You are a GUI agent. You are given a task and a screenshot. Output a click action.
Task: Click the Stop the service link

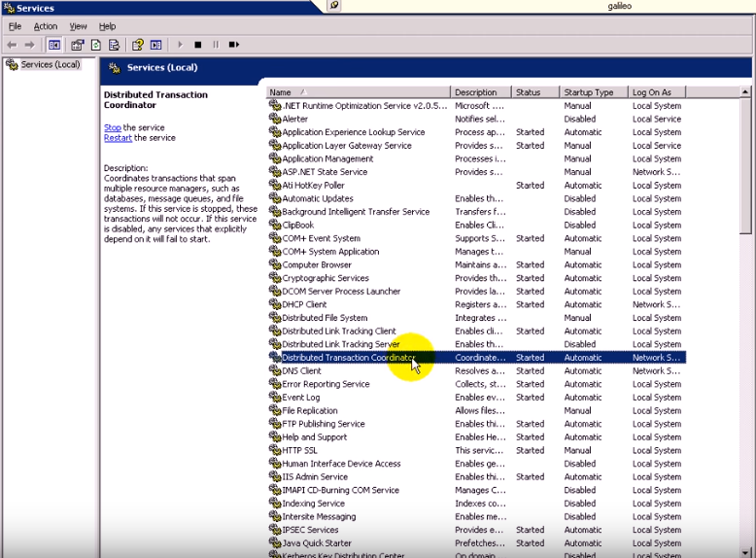pyautogui.click(x=113, y=127)
